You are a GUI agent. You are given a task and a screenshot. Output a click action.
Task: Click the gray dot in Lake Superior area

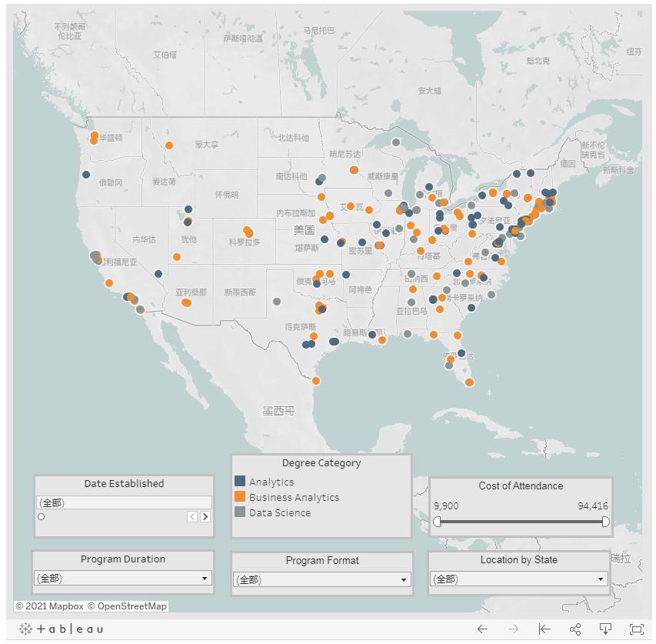pos(396,142)
